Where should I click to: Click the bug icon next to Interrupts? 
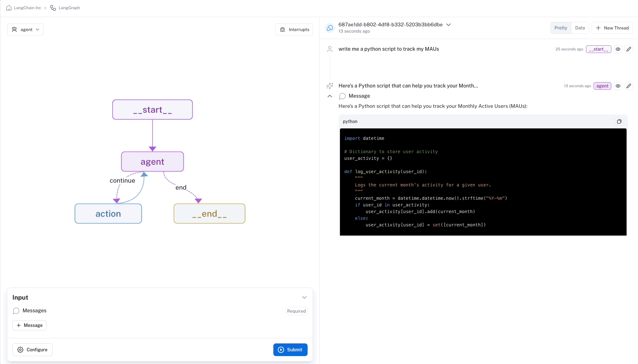282,29
